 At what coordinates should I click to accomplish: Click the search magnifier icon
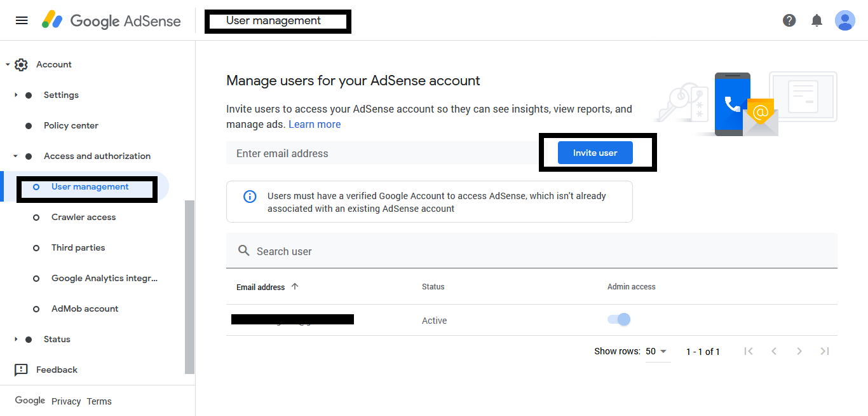[243, 251]
